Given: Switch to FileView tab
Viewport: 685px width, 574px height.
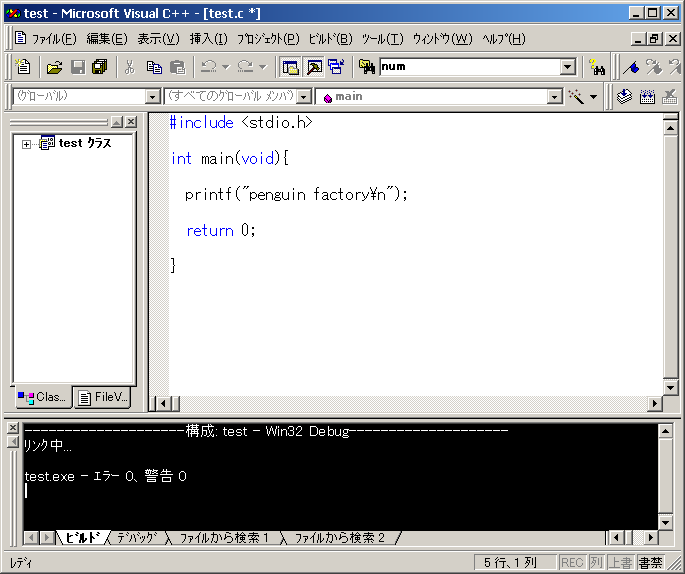Looking at the screenshot, I should 103,397.
